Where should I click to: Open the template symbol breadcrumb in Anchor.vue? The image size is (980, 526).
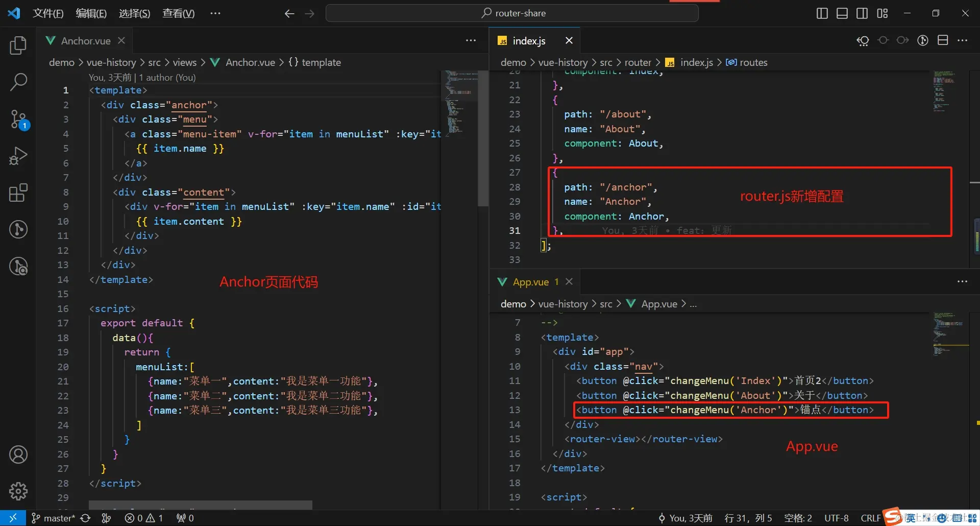pos(314,62)
